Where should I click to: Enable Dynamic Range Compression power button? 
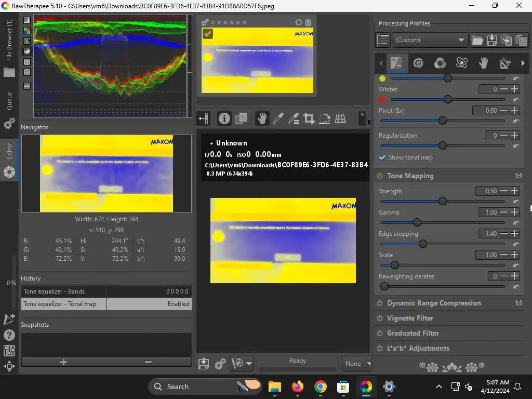[380, 303]
